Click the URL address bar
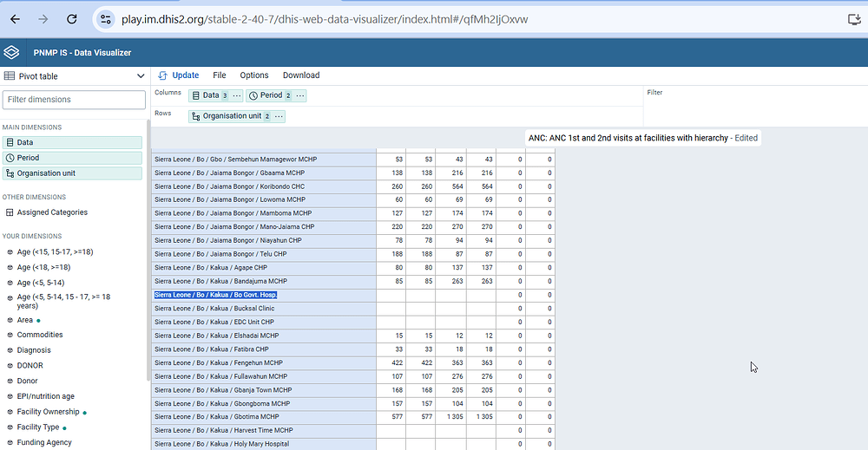The image size is (868, 450). [x=325, y=19]
